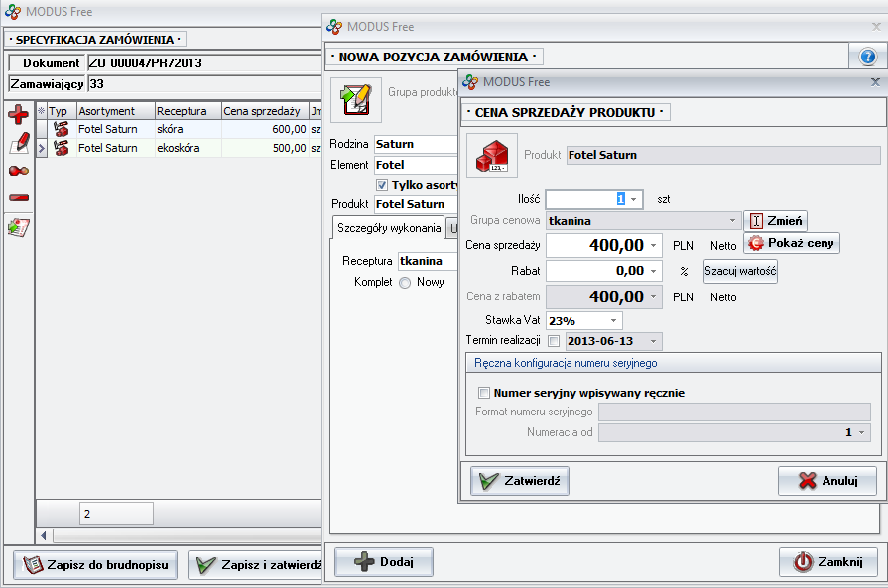The width and height of the screenshot is (888, 588).
Task: Click the red boxes product price icon
Action: (492, 155)
